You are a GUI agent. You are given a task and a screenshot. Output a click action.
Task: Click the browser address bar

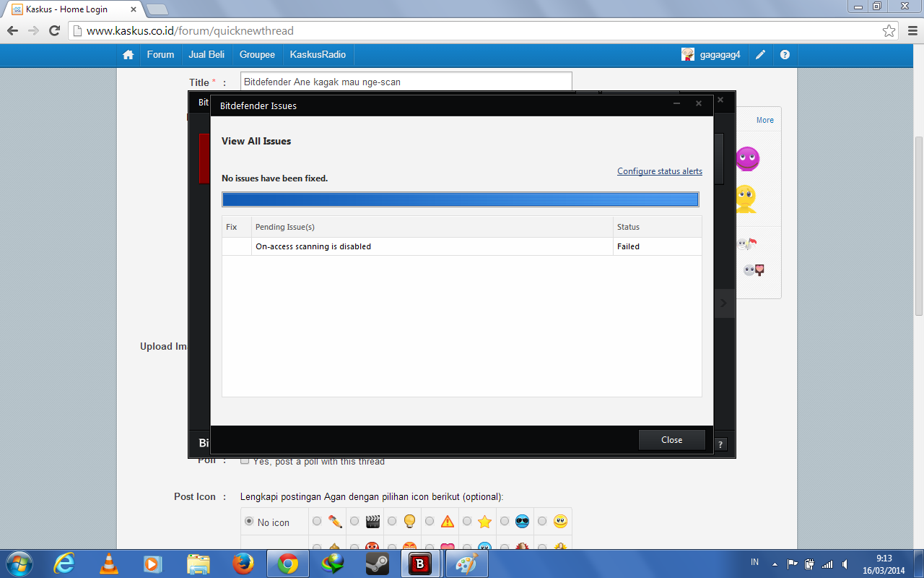coord(482,31)
